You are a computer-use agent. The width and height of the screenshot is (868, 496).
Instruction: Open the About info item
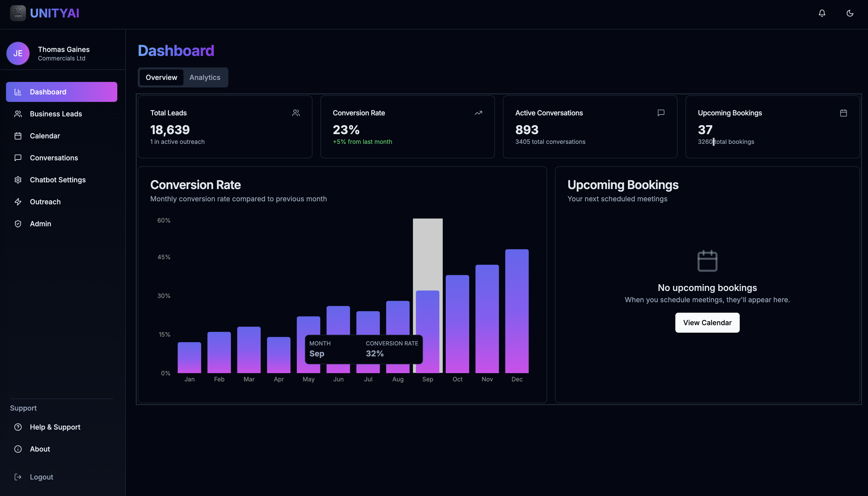pyautogui.click(x=39, y=449)
